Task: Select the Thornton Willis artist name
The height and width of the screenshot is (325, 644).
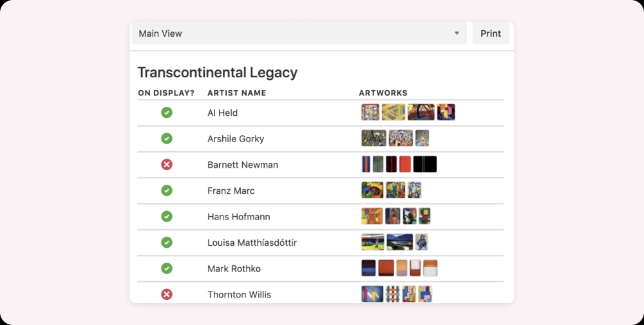Action: tap(239, 294)
